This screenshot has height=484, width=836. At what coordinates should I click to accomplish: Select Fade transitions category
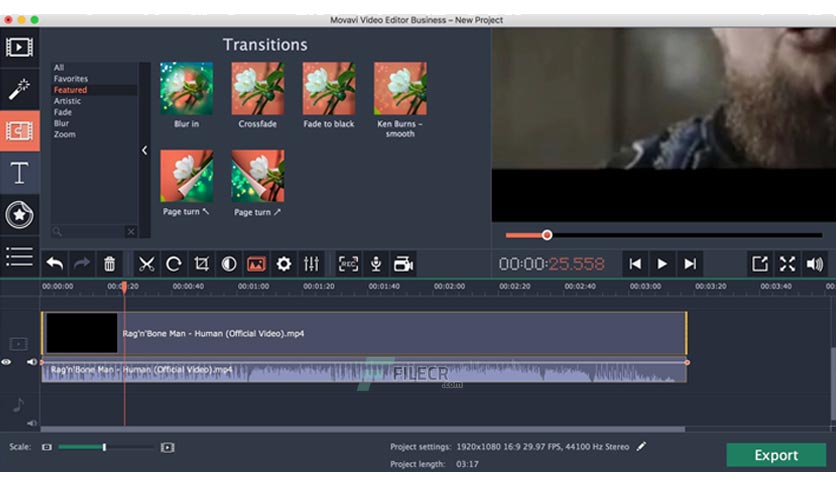tap(62, 112)
